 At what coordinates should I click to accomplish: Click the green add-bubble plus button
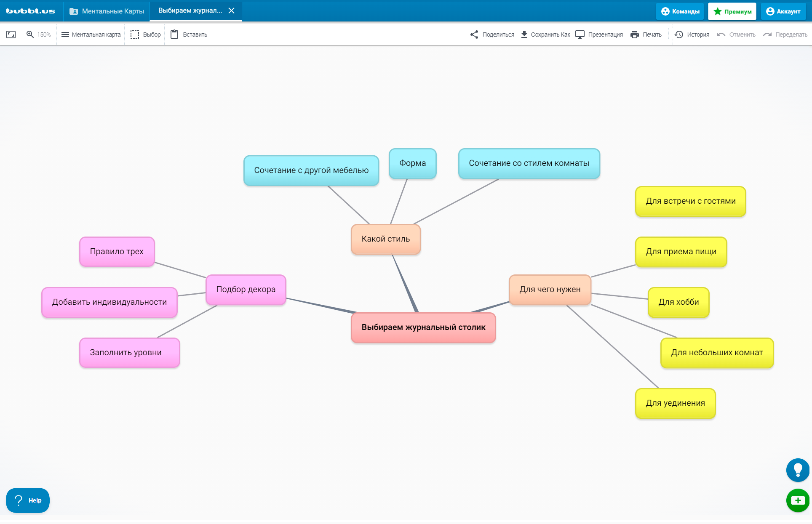pos(798,500)
